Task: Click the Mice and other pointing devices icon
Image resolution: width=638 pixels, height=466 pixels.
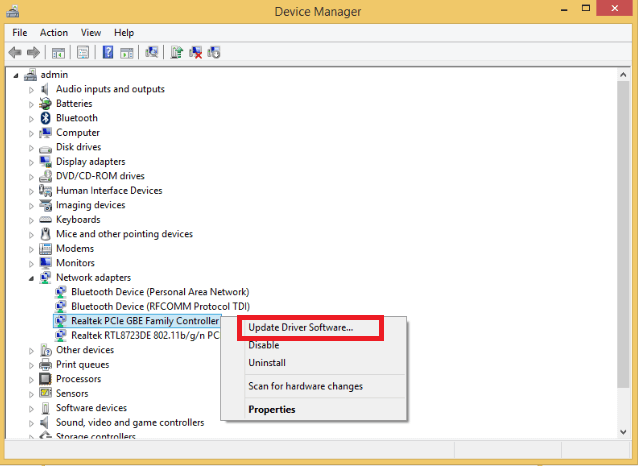Action: pyautogui.click(x=45, y=234)
